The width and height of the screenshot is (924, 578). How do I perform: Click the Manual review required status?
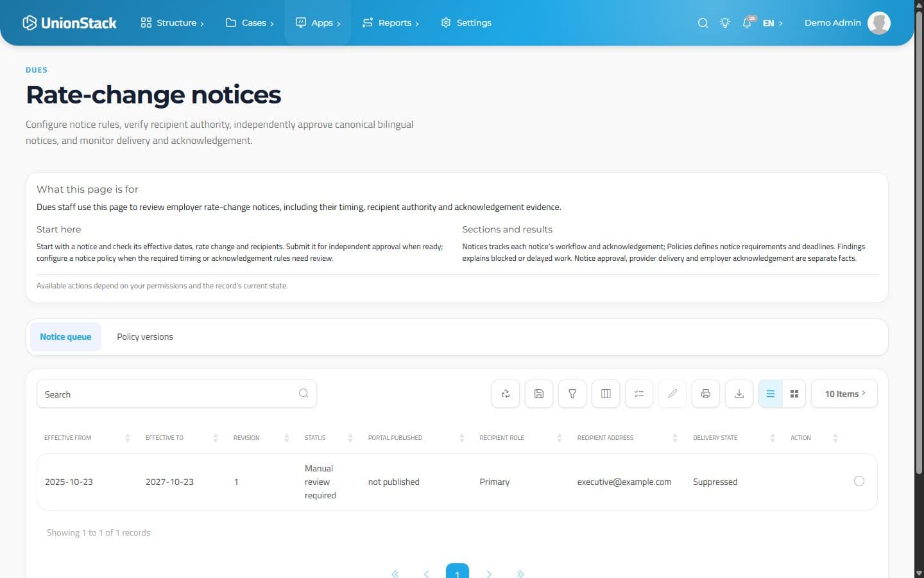(320, 482)
